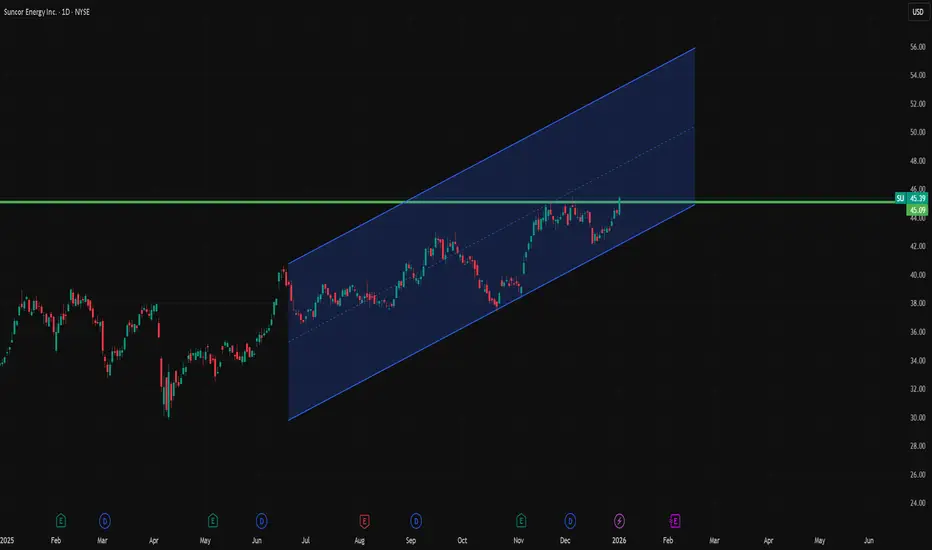
Task: Click the 30.00 price axis label
Action: tap(918, 417)
